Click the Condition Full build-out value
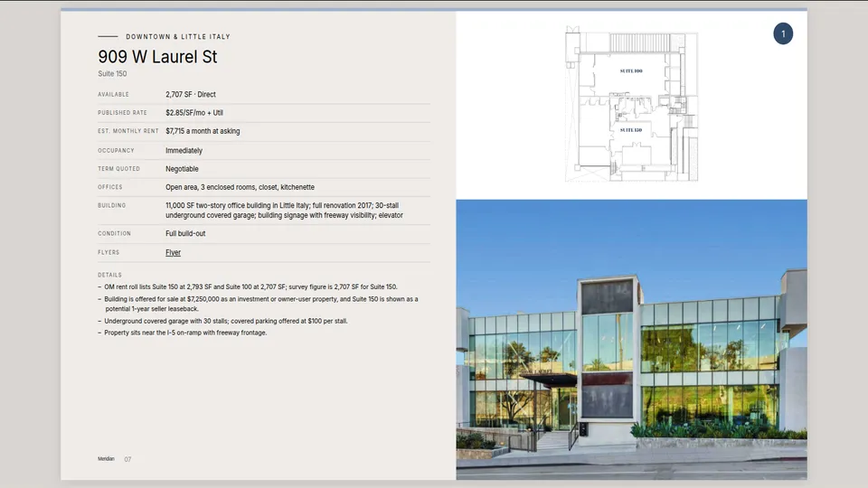 185,233
